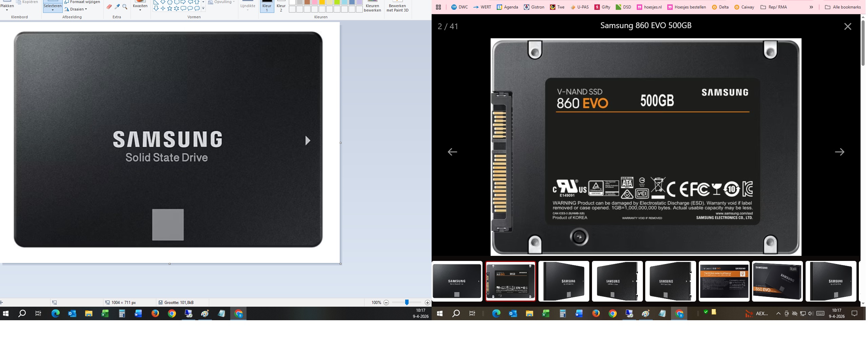Choose the cloud callout shape
This screenshot has width=868, height=347.
(x=197, y=8)
